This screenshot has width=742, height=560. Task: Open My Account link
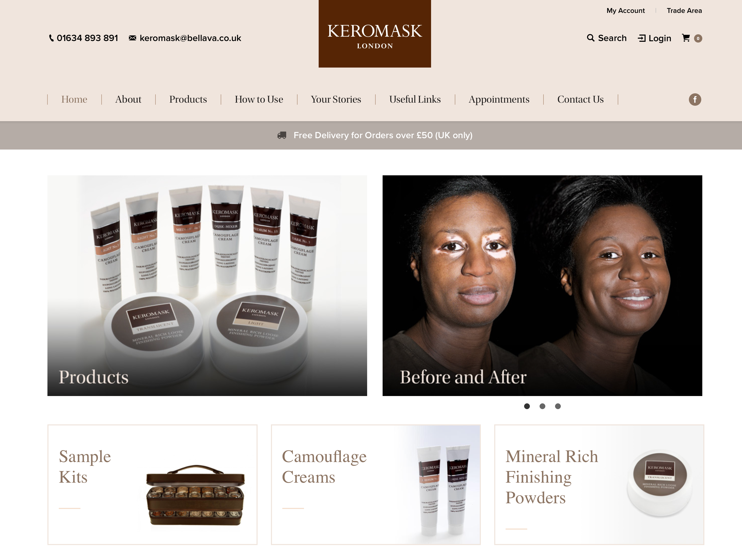[626, 10]
